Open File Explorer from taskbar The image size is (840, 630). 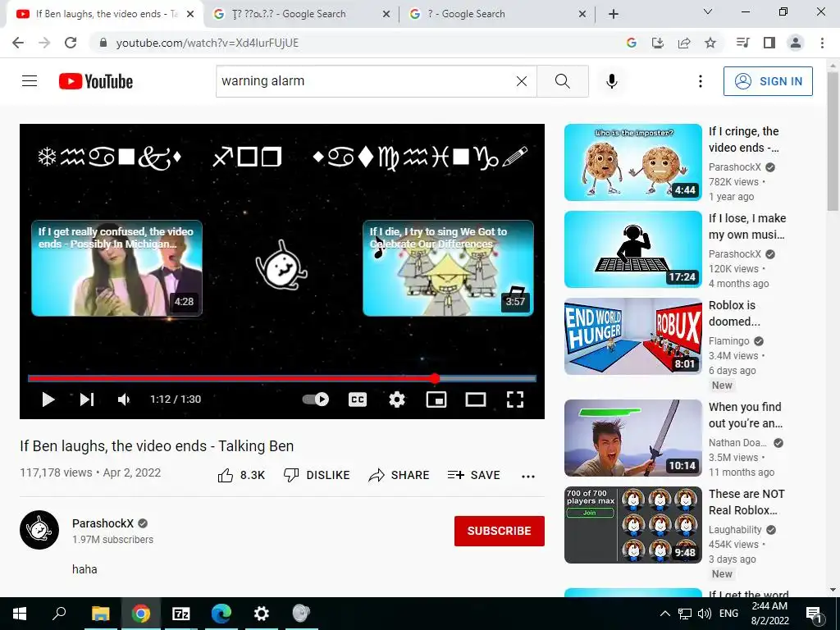click(100, 614)
